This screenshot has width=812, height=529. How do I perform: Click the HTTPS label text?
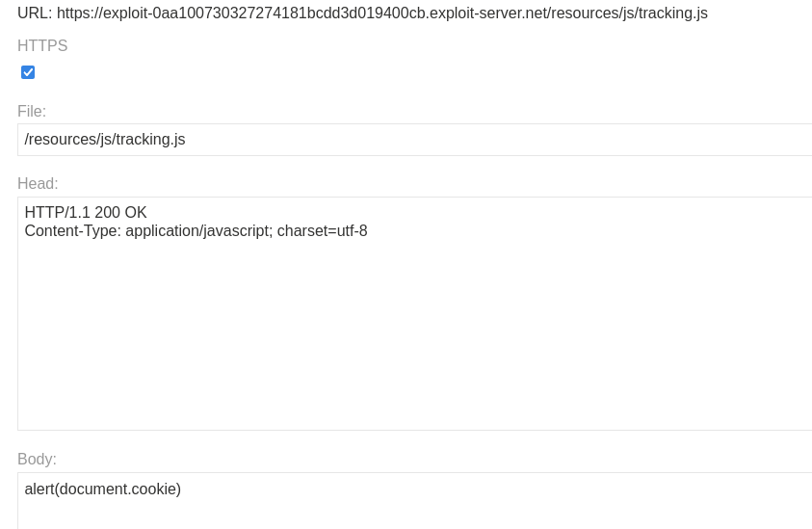42,46
